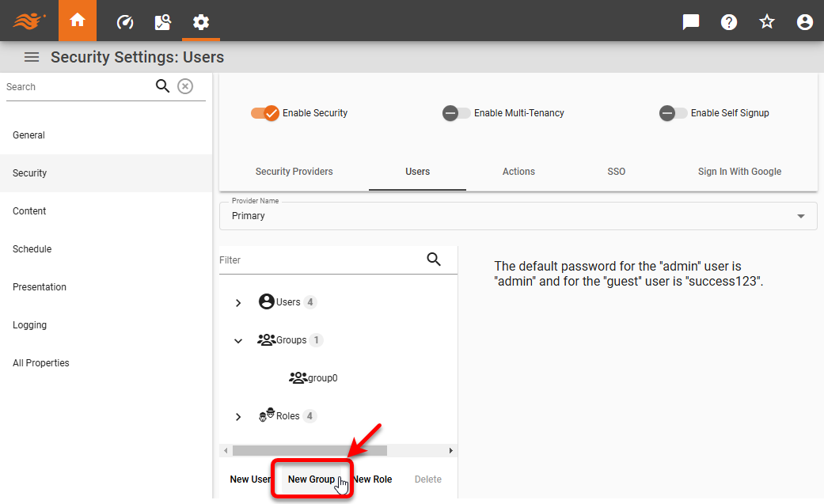Screen dimensions: 824x504
Task: Click the settings gear icon
Action: pyautogui.click(x=201, y=21)
